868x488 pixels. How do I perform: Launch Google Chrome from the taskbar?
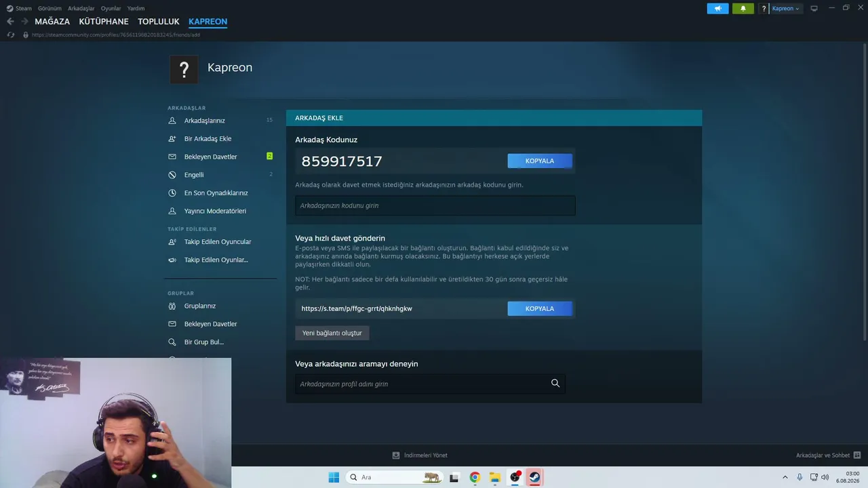click(475, 477)
